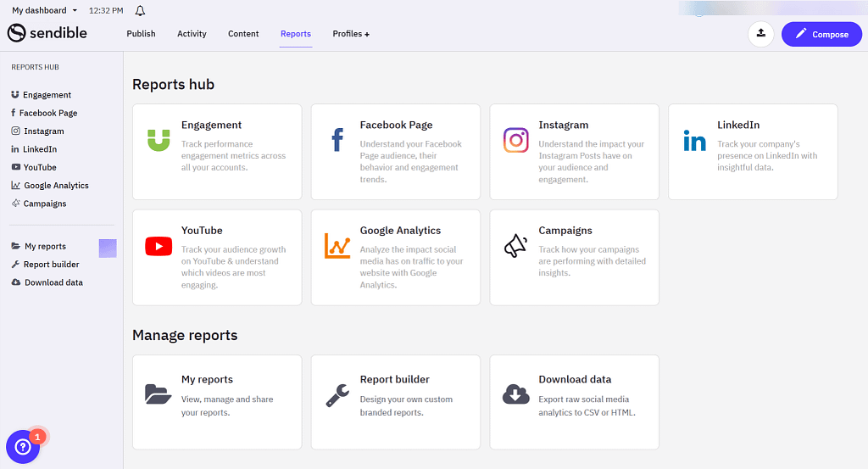Click Report builder card wrench icon

coord(337,395)
